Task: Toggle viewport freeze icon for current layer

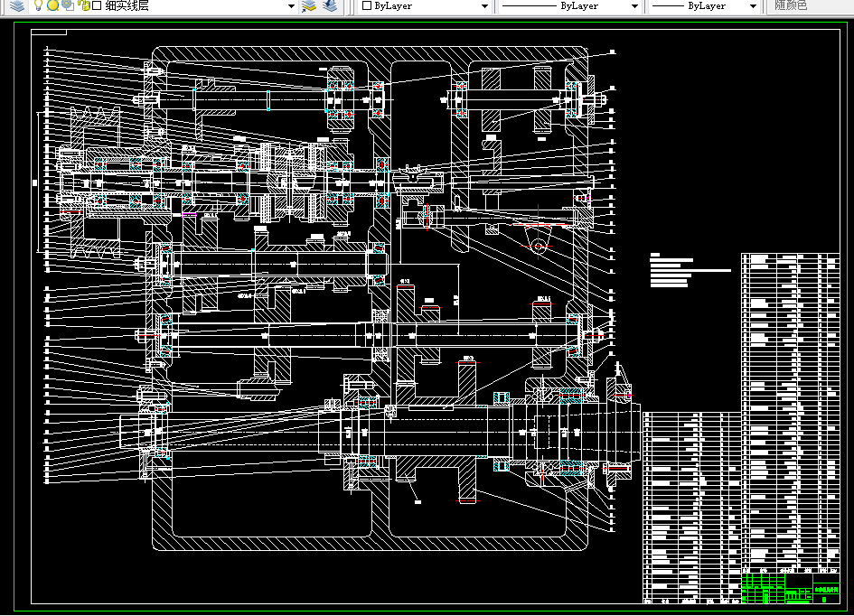Action: pos(68,5)
